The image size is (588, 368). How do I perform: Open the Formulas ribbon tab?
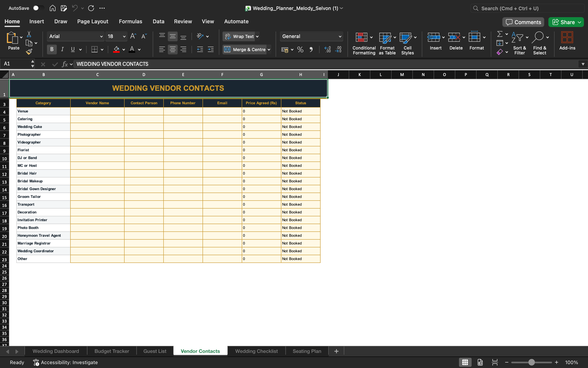[x=130, y=21]
